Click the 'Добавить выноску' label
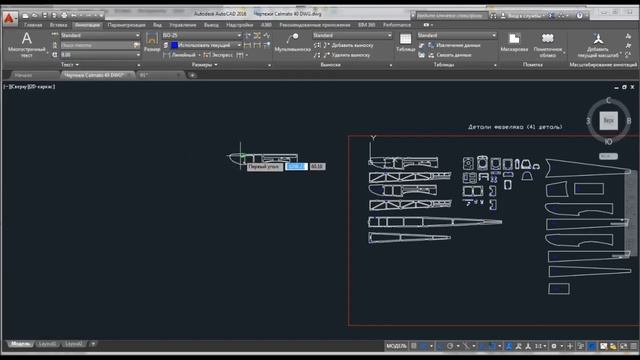 tap(352, 45)
